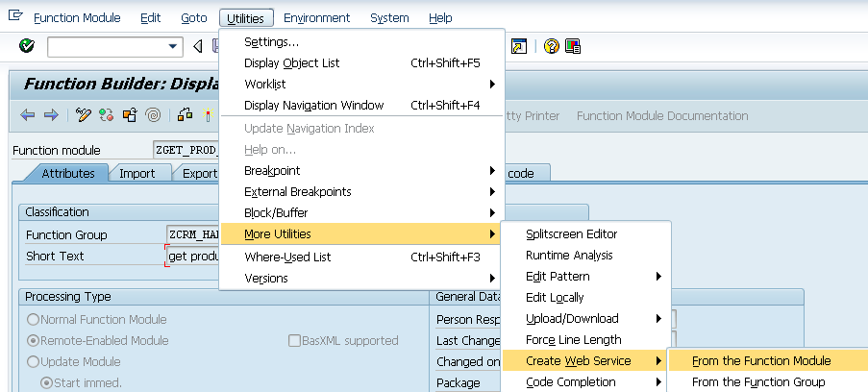Open the command field dropdown arrow

pos(173,46)
